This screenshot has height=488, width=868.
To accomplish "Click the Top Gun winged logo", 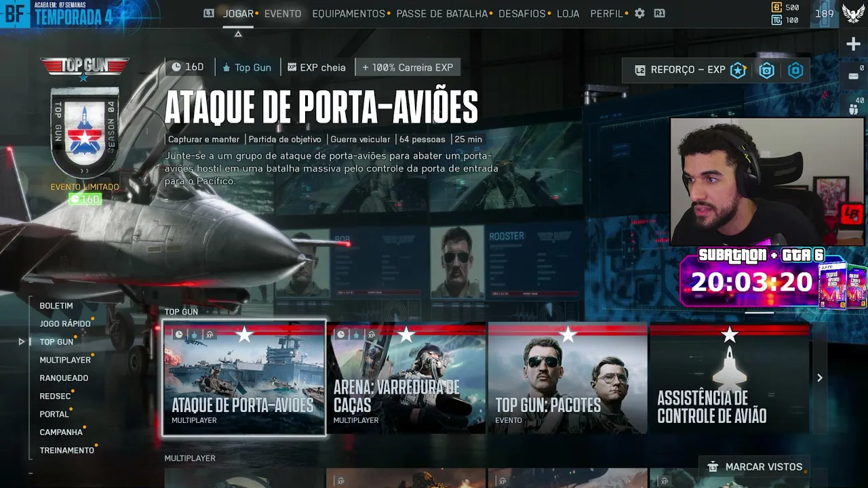I will point(85,67).
